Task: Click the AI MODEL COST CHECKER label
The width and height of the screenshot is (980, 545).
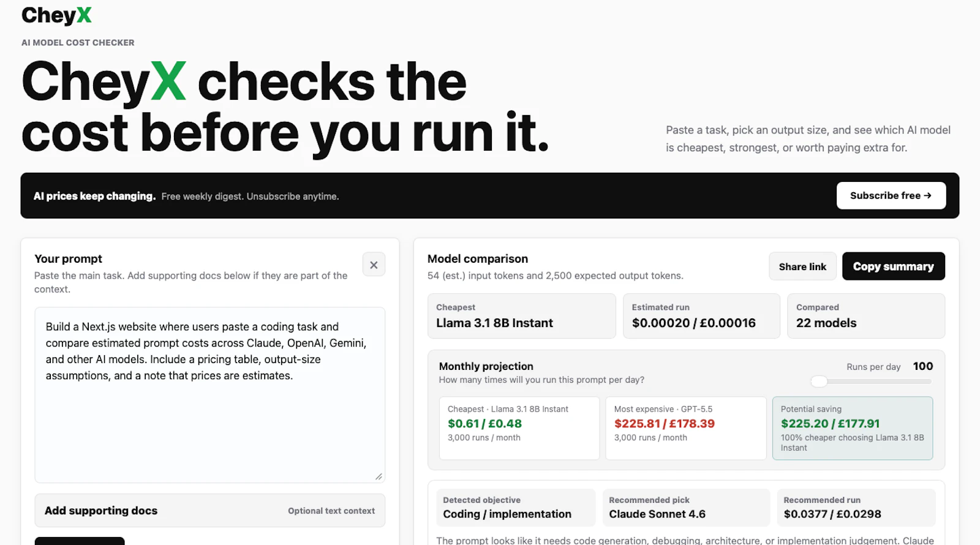Action: [78, 43]
